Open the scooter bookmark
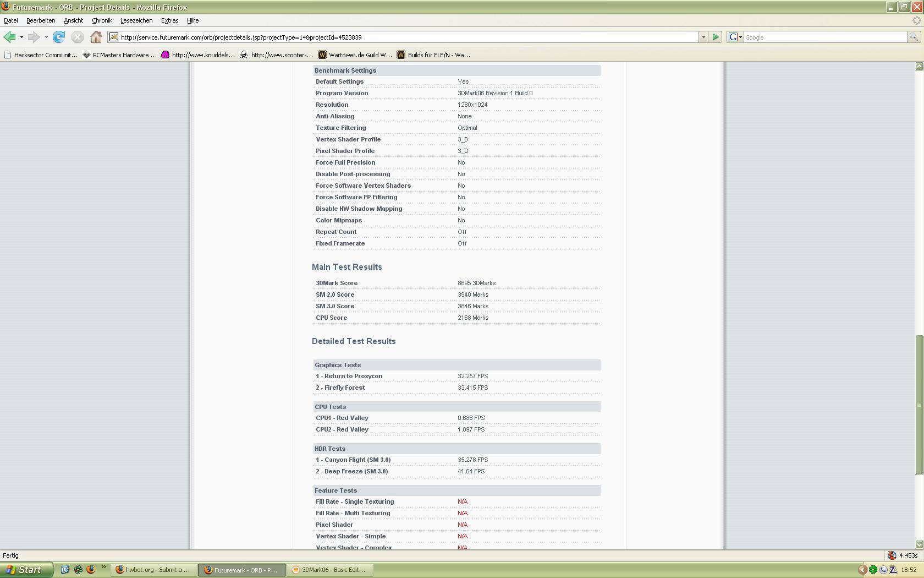The width and height of the screenshot is (924, 578). [277, 55]
